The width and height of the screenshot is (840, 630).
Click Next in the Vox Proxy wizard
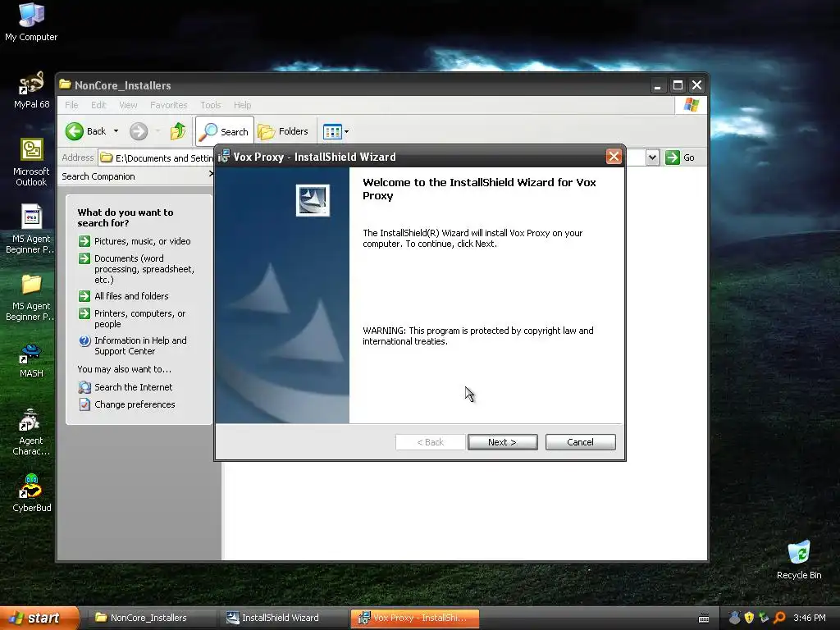[x=502, y=442]
